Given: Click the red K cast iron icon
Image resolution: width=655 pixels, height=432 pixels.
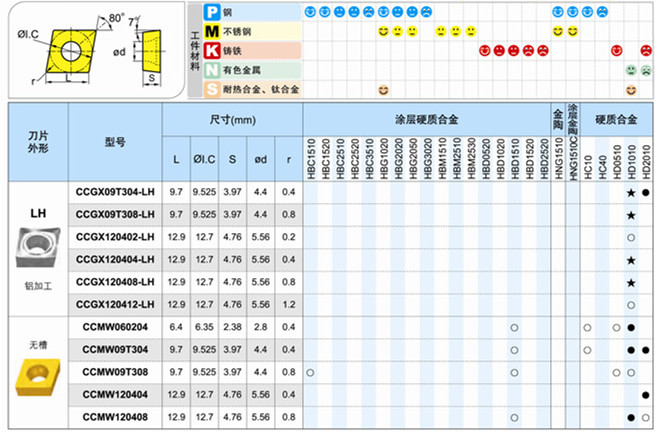Looking at the screenshot, I should (x=211, y=51).
